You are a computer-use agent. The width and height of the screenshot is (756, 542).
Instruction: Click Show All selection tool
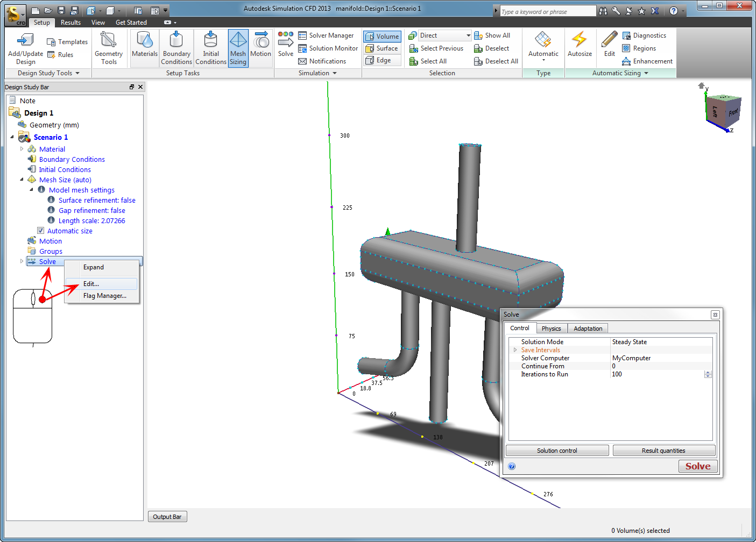click(492, 35)
